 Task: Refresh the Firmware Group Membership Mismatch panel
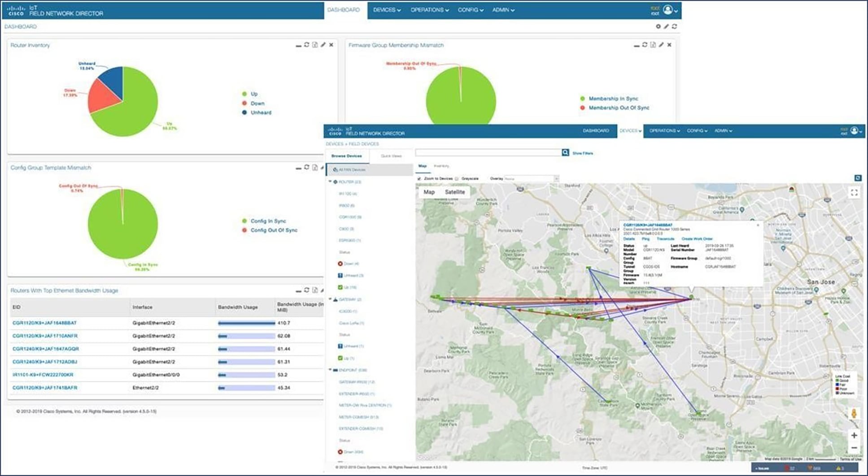tap(645, 45)
